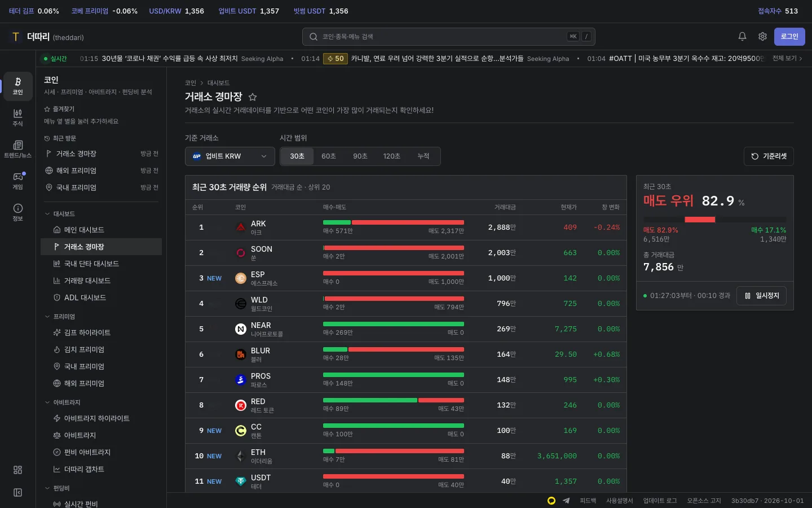Click the ESP coin logo

241,278
